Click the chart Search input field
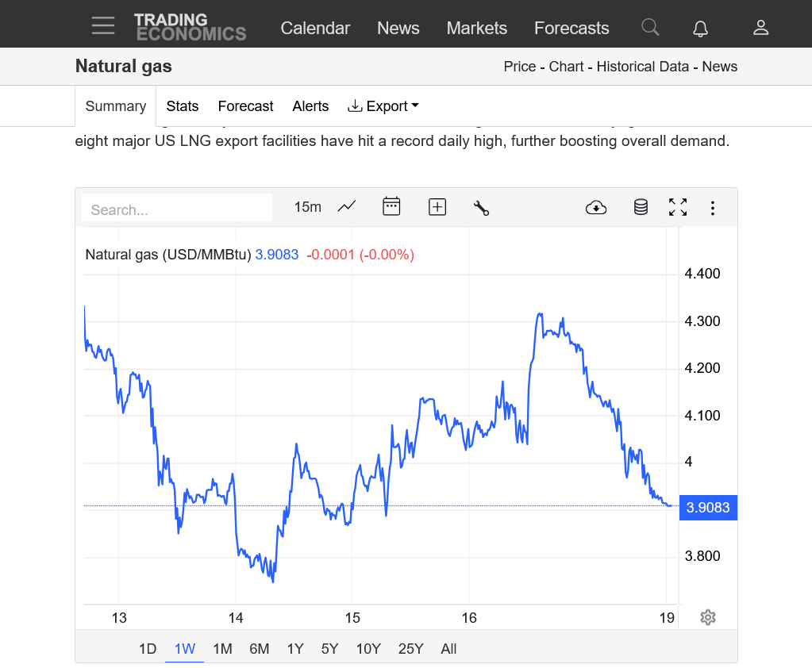 [177, 210]
